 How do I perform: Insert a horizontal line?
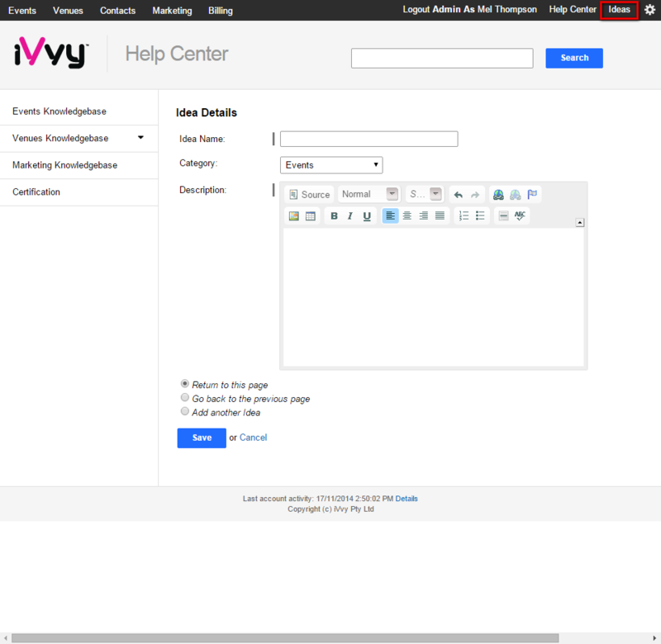coord(503,216)
